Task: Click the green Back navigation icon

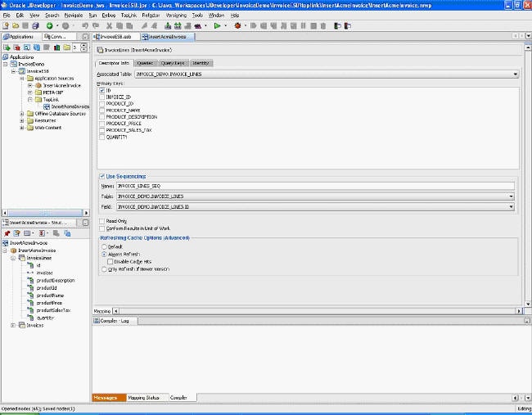Action: (x=50, y=26)
